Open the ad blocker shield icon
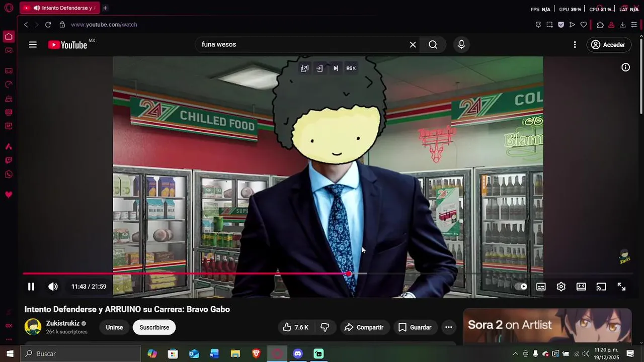Image resolution: width=644 pixels, height=362 pixels. [561, 25]
